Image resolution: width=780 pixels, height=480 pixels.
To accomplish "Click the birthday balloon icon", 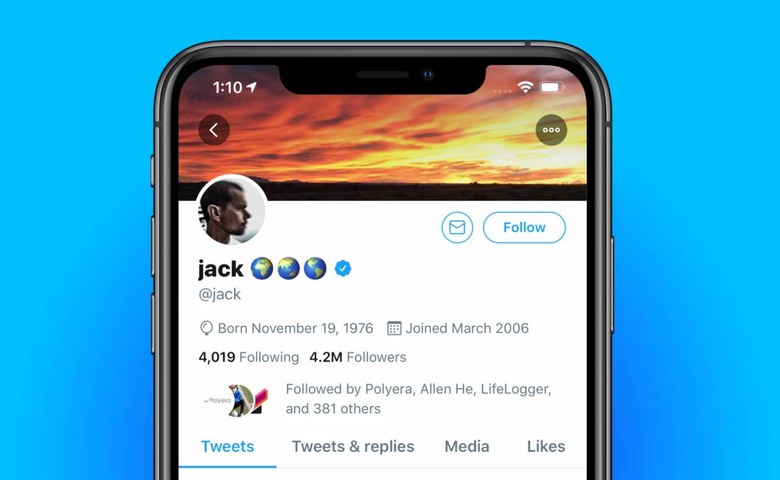I will (206, 328).
